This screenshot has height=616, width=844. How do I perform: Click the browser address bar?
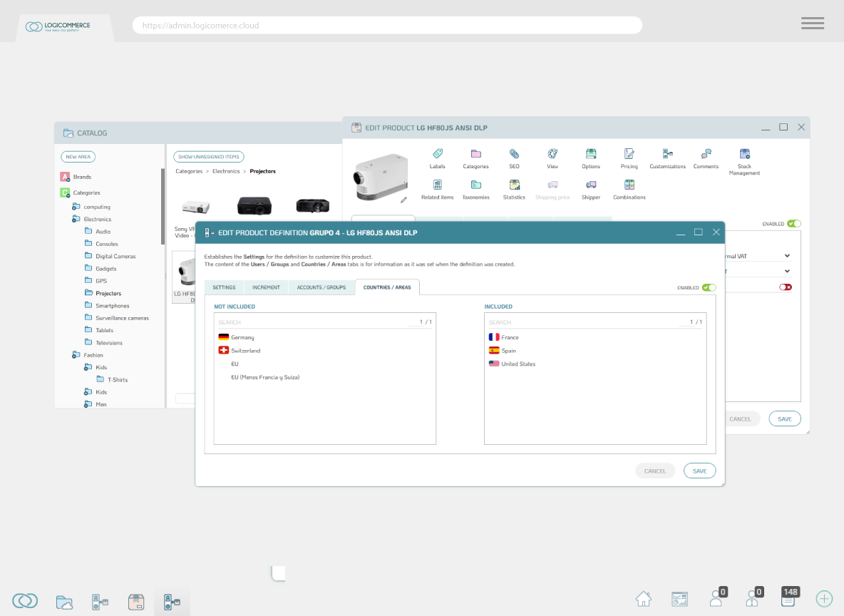(x=387, y=25)
